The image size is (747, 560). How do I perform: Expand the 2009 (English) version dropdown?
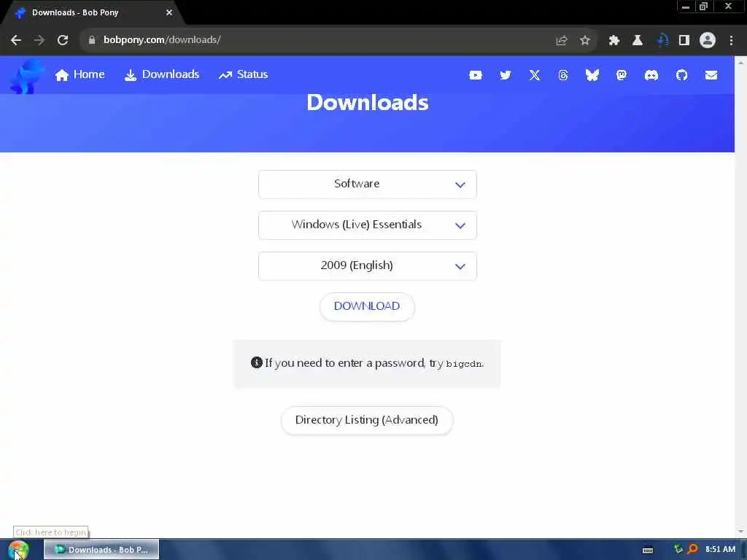coord(368,266)
